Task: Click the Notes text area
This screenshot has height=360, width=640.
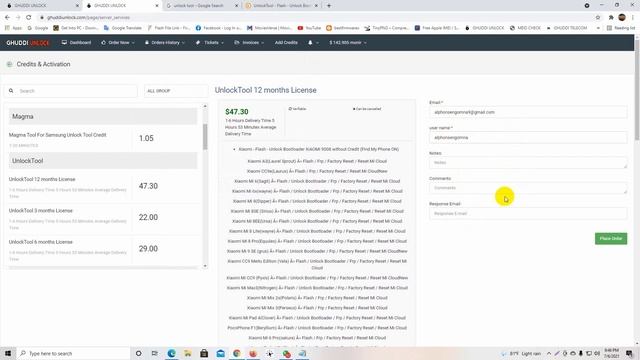Action: [528, 162]
